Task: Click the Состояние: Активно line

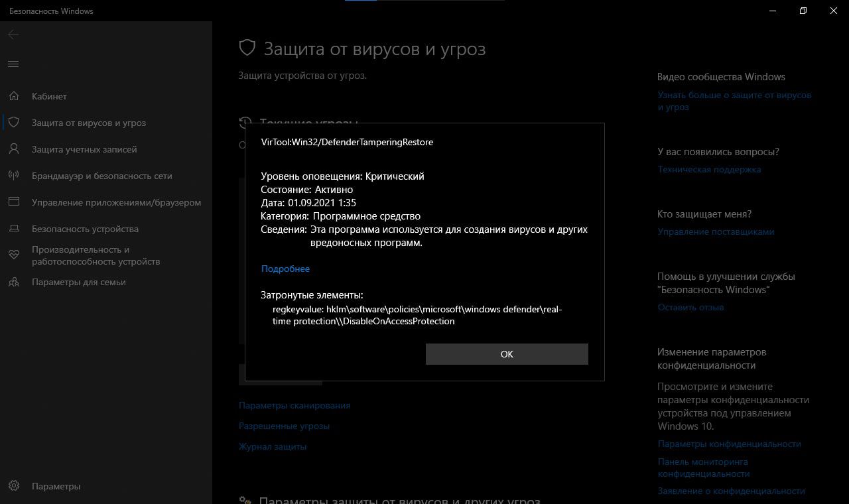Action: click(x=307, y=190)
